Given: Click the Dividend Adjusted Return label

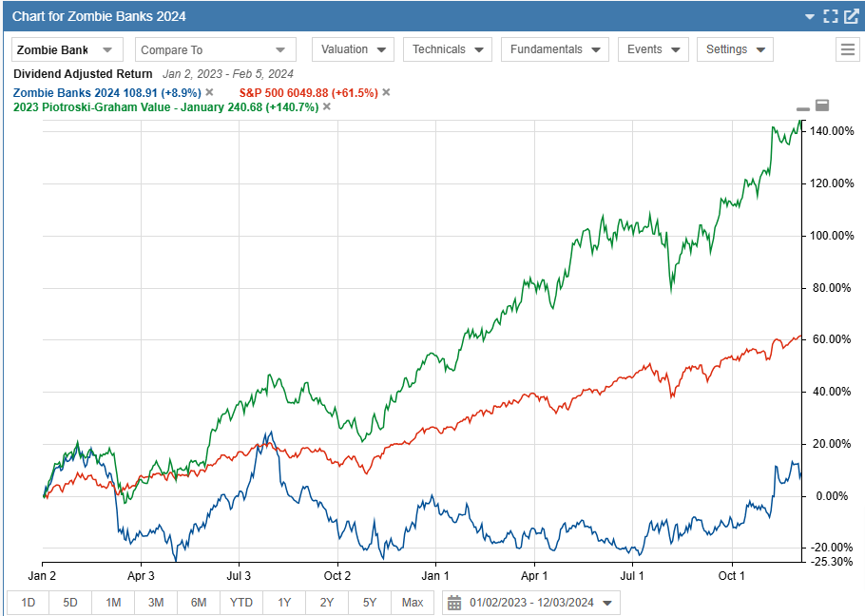Looking at the screenshot, I should (82, 73).
